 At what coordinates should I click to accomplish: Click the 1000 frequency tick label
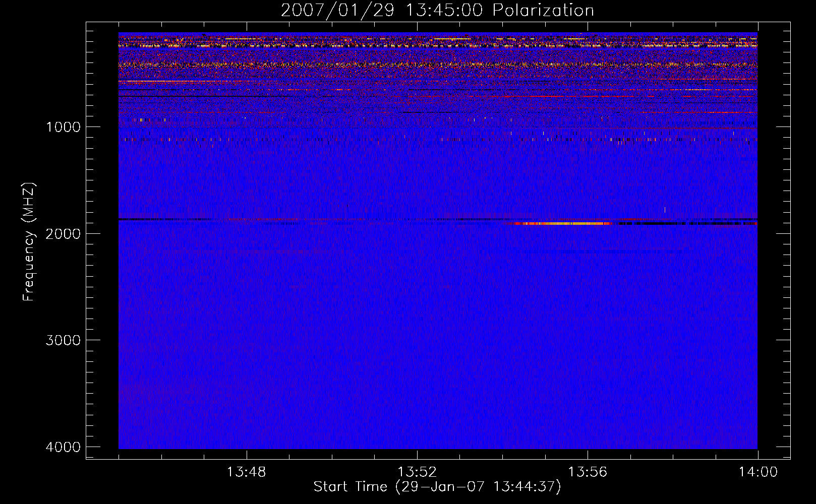[63, 127]
